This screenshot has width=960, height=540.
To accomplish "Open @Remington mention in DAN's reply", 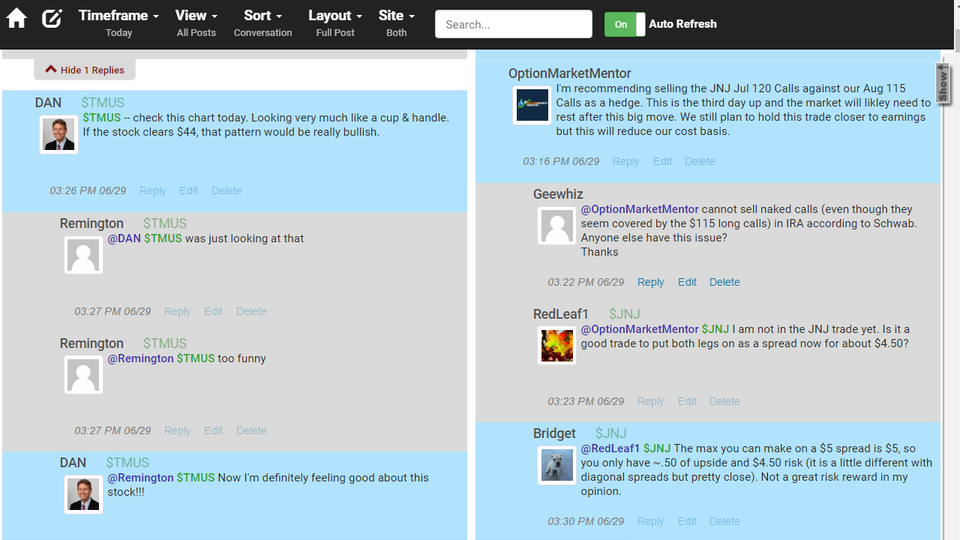I will coord(141,478).
